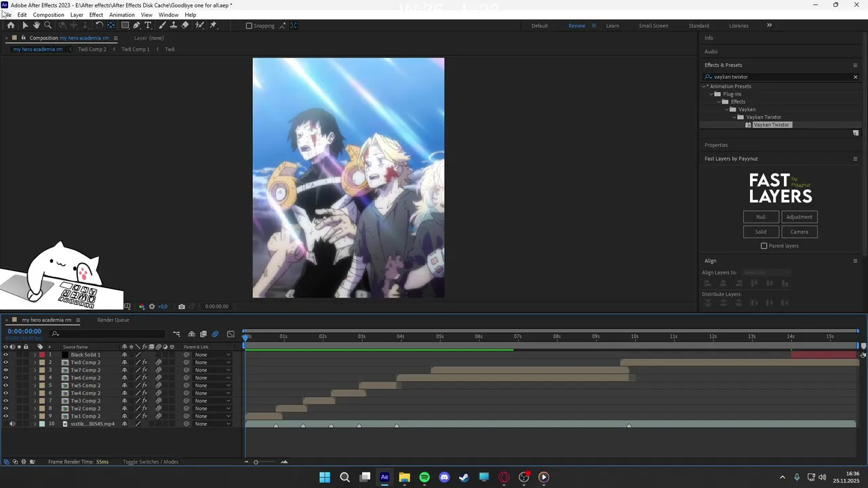This screenshot has height=488, width=868.
Task: Click the Solid button in Fast Layers
Action: 761,232
